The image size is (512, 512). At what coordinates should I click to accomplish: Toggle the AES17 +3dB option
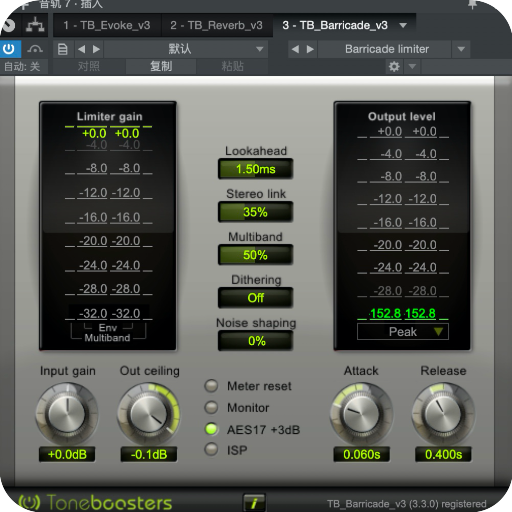[211, 429]
